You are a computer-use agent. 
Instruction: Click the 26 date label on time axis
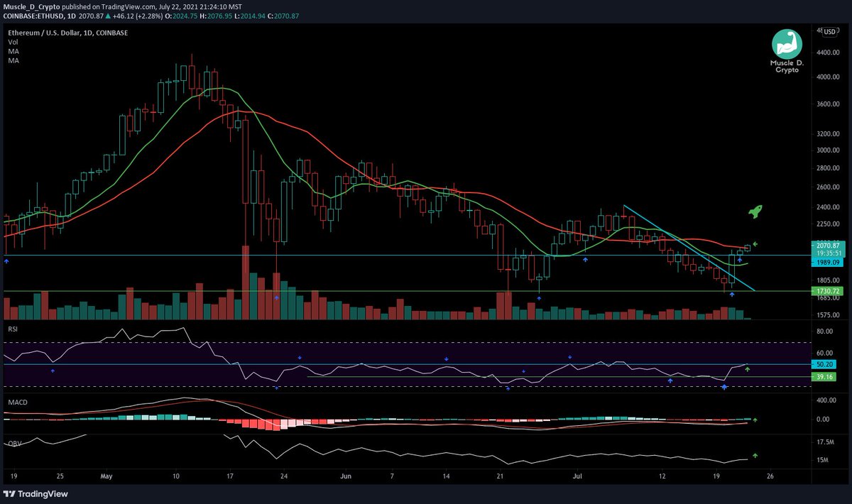pyautogui.click(x=770, y=477)
